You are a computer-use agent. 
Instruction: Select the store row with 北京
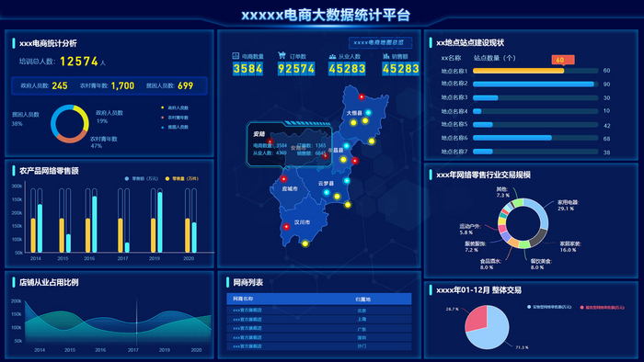click(x=319, y=311)
